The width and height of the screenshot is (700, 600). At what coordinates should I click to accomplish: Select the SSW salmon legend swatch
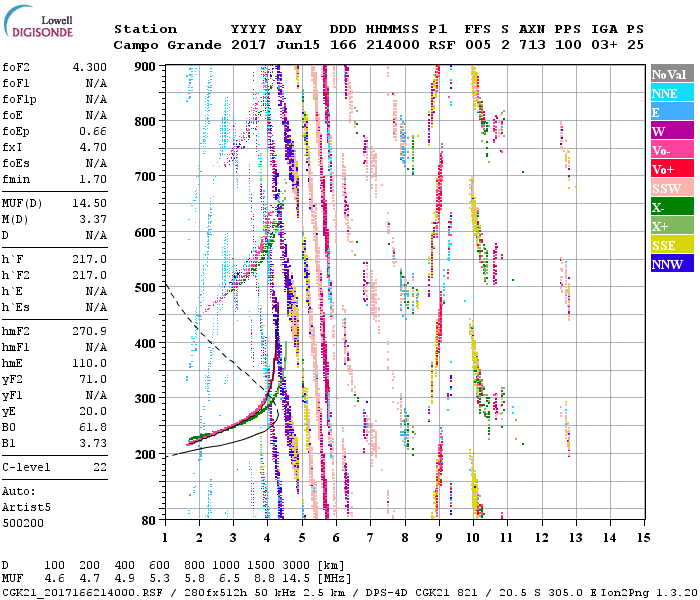(x=672, y=188)
